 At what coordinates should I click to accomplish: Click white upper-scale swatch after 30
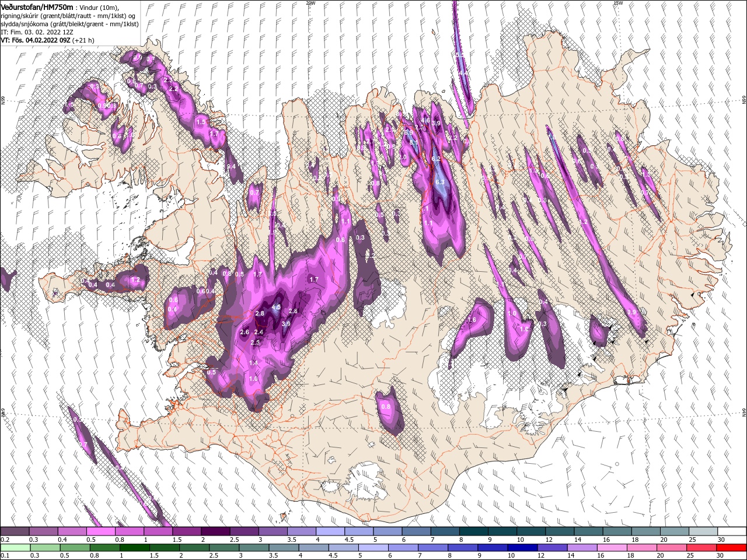click(x=732, y=531)
